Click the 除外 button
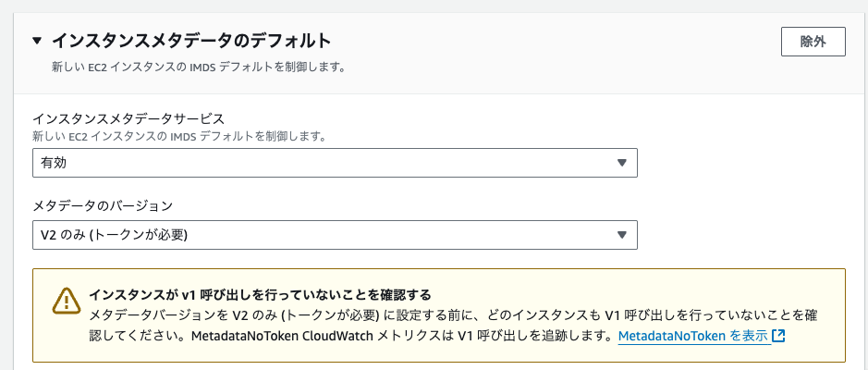Screen dimensions: 868x370 tap(813, 42)
